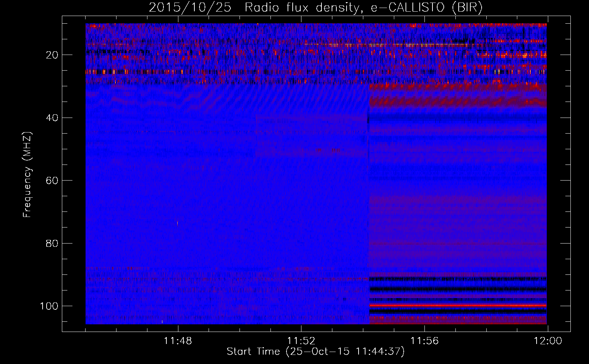This screenshot has width=589, height=364.
Task: Click the '40' frequency tick label
Action: pyautogui.click(x=52, y=118)
